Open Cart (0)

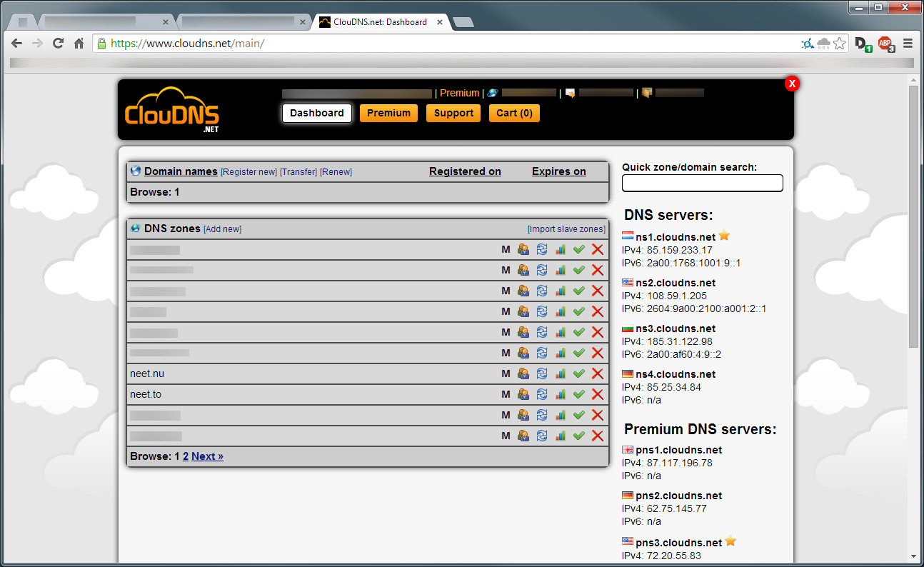pyautogui.click(x=514, y=113)
